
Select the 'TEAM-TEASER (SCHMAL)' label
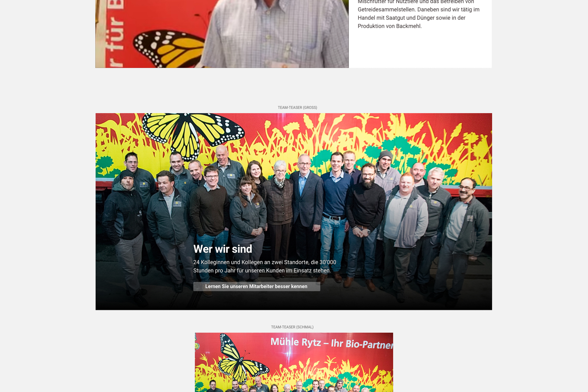[292, 327]
